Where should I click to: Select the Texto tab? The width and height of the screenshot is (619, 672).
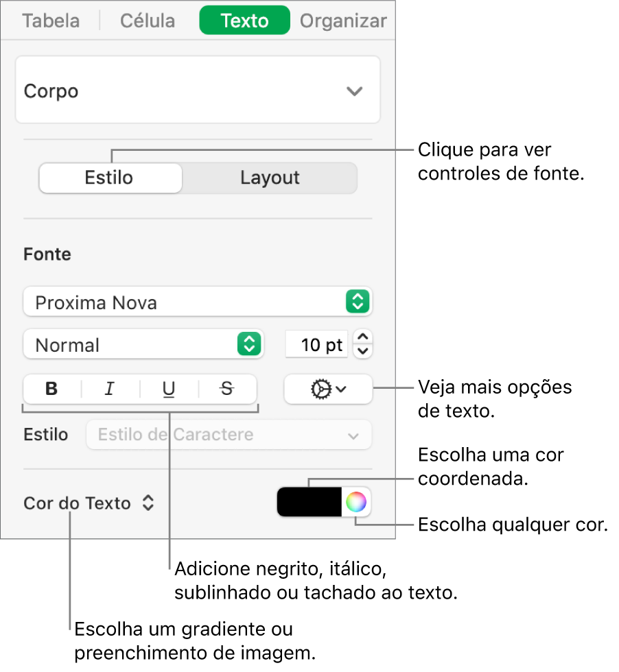244,21
